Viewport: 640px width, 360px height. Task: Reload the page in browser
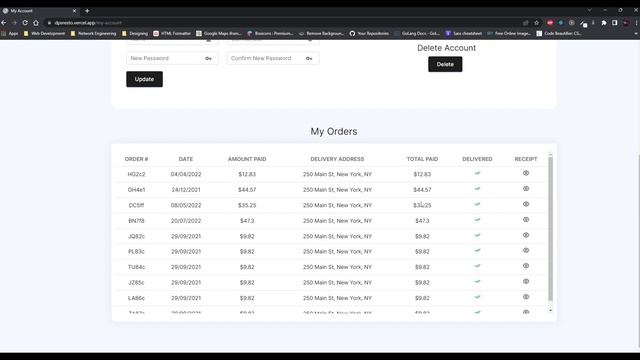(25, 23)
